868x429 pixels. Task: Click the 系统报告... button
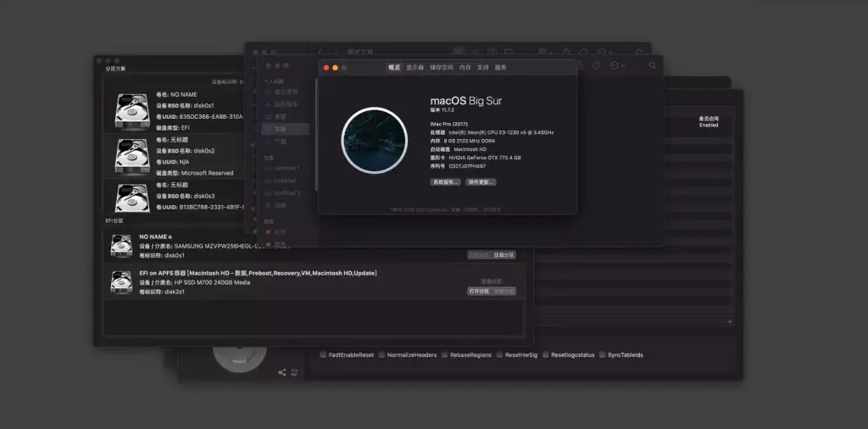point(445,182)
